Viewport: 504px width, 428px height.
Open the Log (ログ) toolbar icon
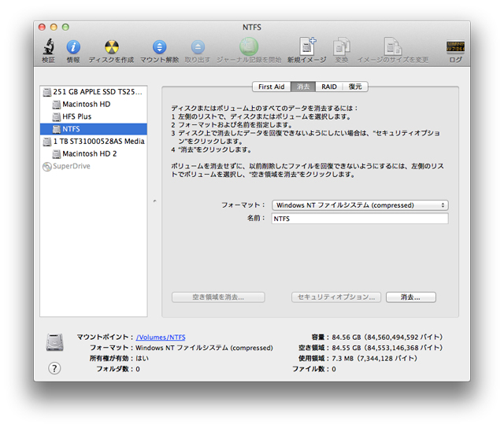(455, 47)
